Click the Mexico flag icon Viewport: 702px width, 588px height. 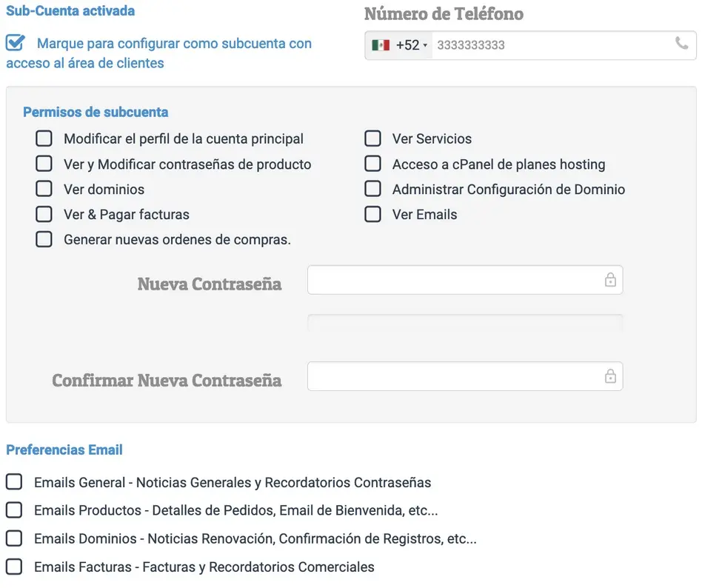381,45
